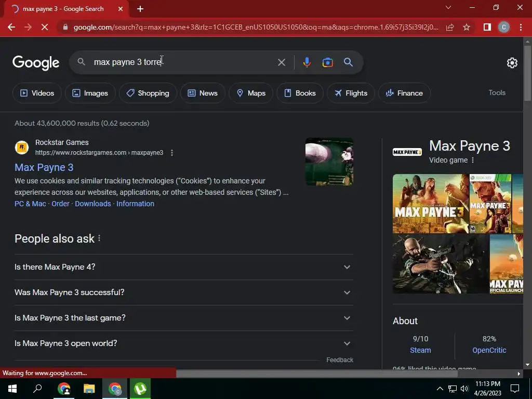
Task: Click the browser forward arrow
Action: (28, 27)
